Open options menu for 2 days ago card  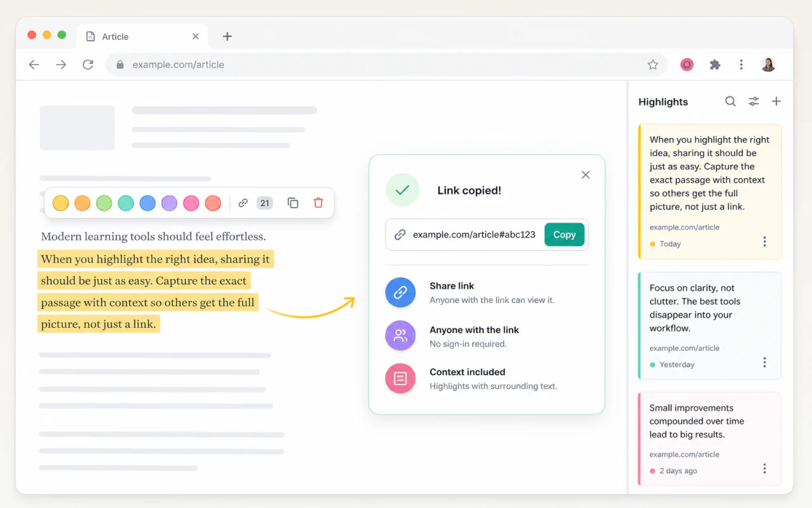pyautogui.click(x=764, y=469)
